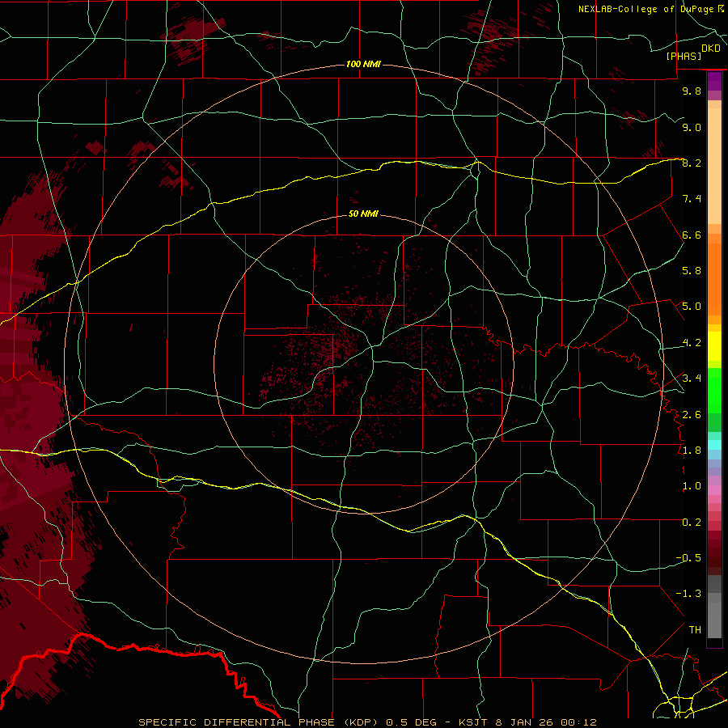Click the 100 NMI range ring label

(363, 64)
